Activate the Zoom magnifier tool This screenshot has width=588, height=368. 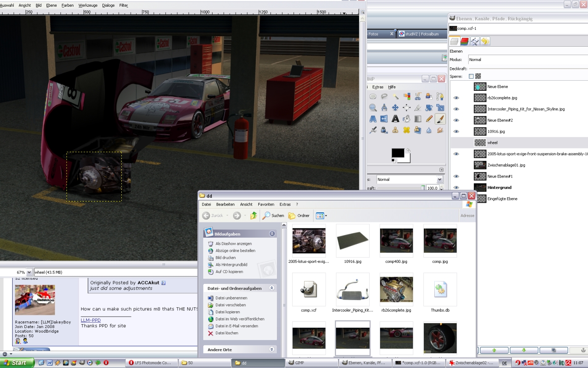(373, 108)
